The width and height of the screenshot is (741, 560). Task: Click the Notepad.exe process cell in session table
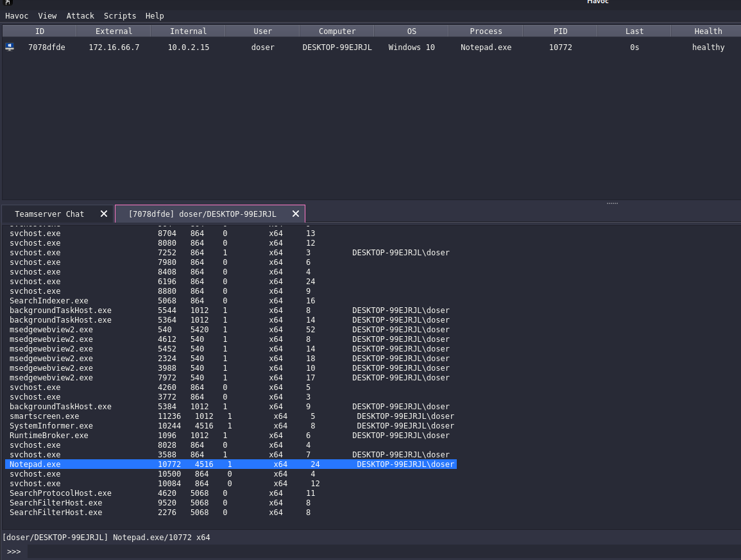[x=486, y=47]
